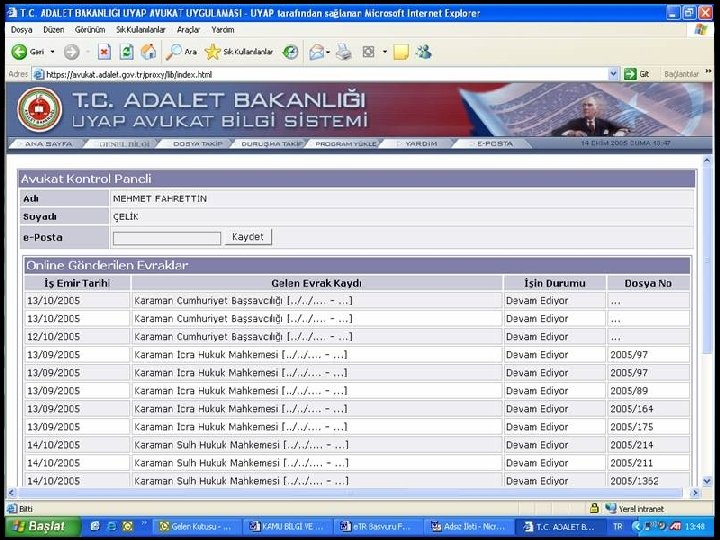Refresh the page using the green arrows icon
Screen dimensions: 720x540
(x=126, y=52)
